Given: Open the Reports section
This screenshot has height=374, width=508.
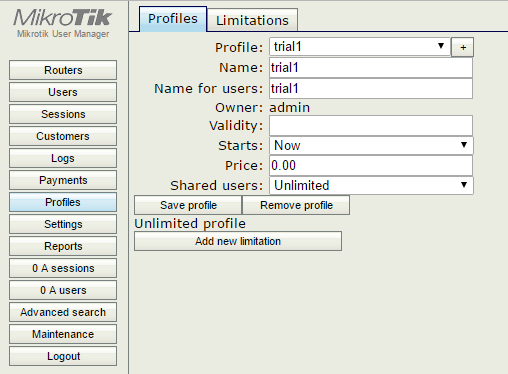Looking at the screenshot, I should click(63, 246).
